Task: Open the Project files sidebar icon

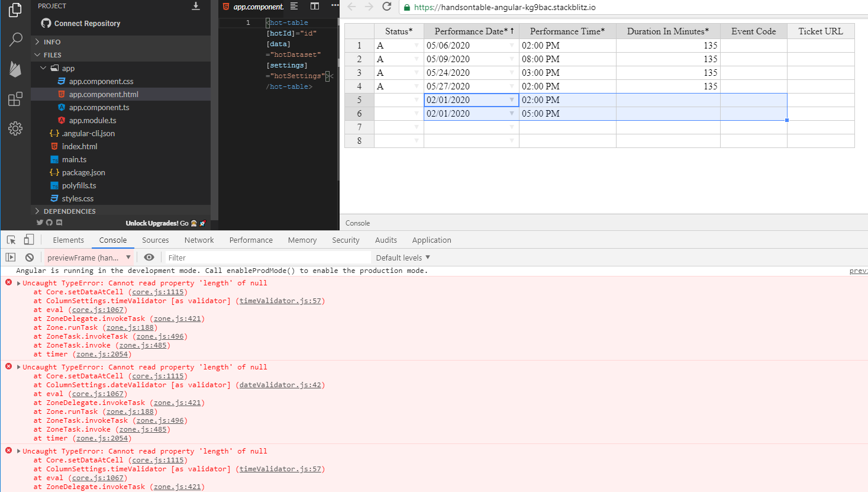Action: 15,10
